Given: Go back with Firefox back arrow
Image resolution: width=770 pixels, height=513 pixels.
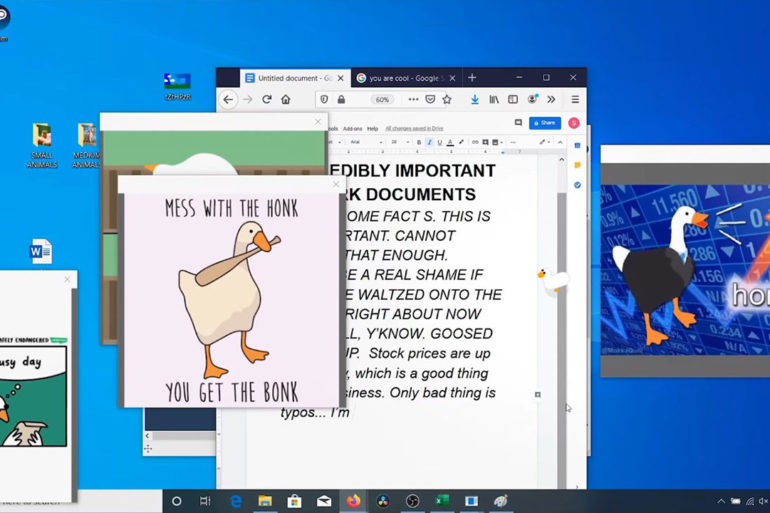Looking at the screenshot, I should click(228, 100).
